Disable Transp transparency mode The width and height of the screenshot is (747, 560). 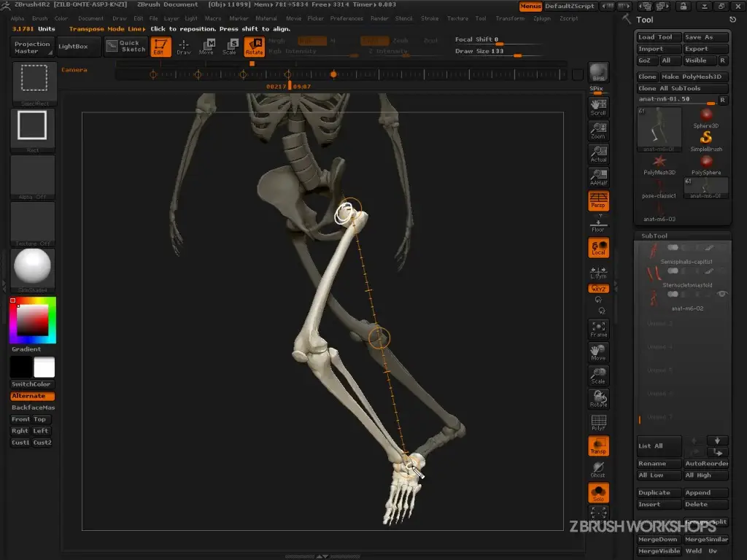coord(598,446)
